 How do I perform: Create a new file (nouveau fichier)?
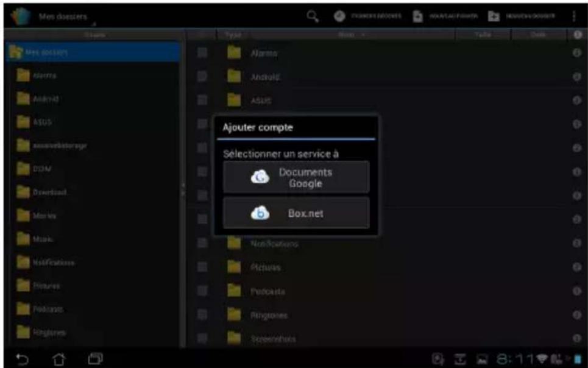click(445, 16)
